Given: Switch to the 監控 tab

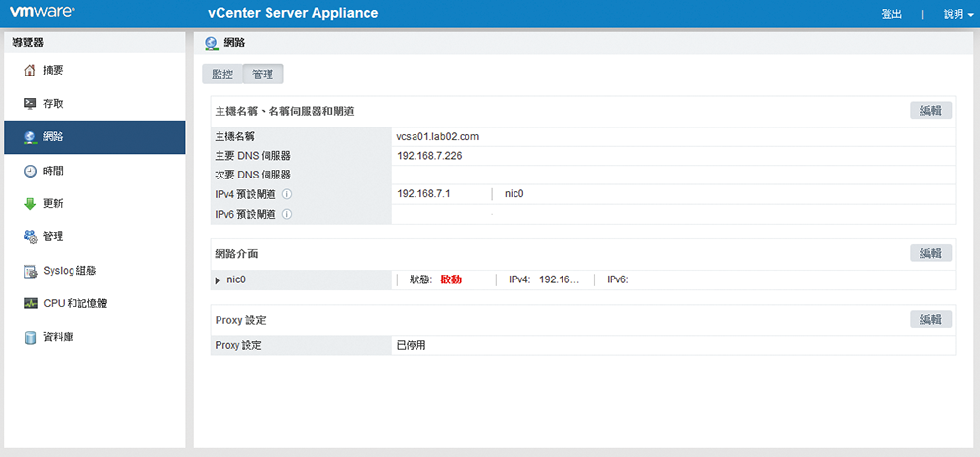Looking at the screenshot, I should (222, 74).
